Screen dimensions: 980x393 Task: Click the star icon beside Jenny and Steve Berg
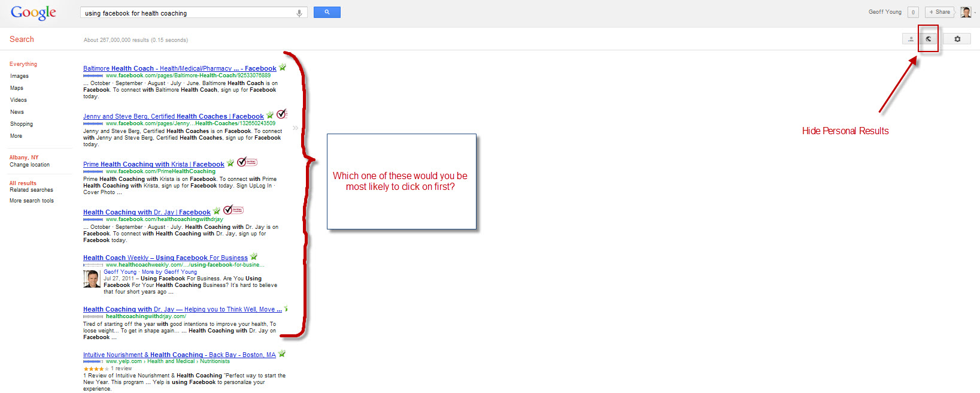click(270, 115)
